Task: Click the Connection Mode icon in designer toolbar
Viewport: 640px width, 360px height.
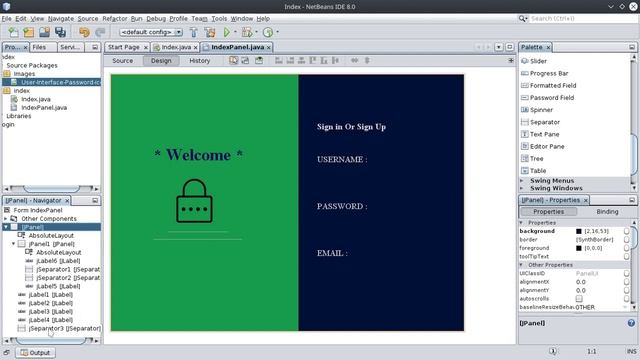Action: tap(245, 60)
